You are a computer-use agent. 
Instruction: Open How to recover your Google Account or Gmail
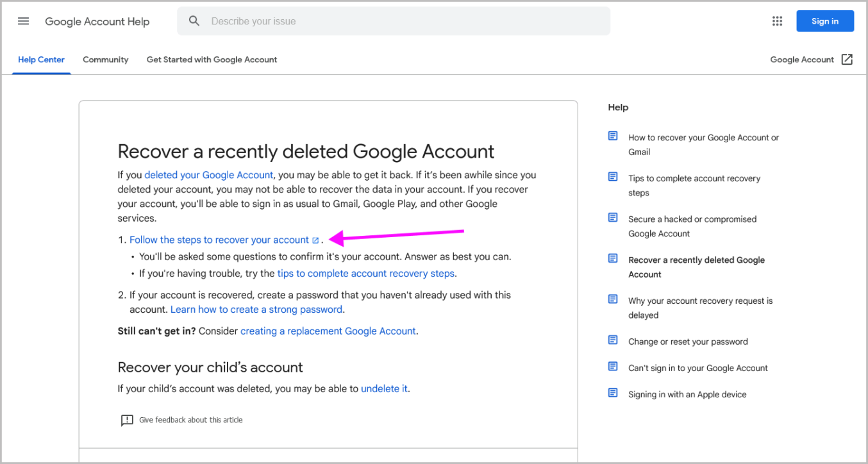tap(704, 145)
